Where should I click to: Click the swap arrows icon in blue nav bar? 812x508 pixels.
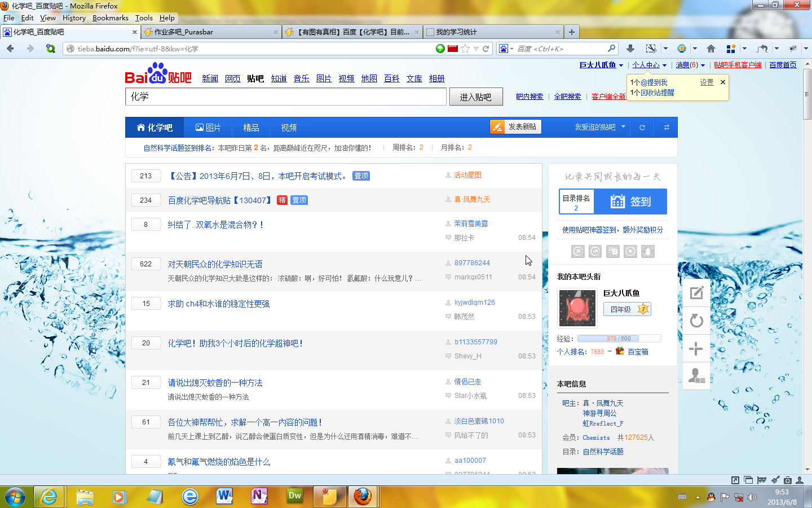click(x=666, y=128)
